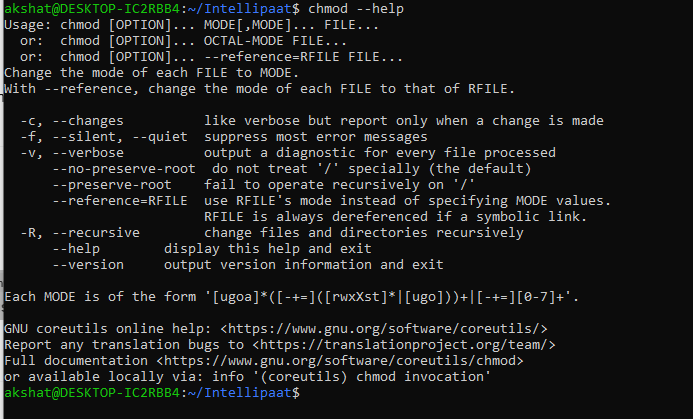The image size is (693, 419).
Task: Click the '--silent, --quiet' option text
Action: (120, 137)
